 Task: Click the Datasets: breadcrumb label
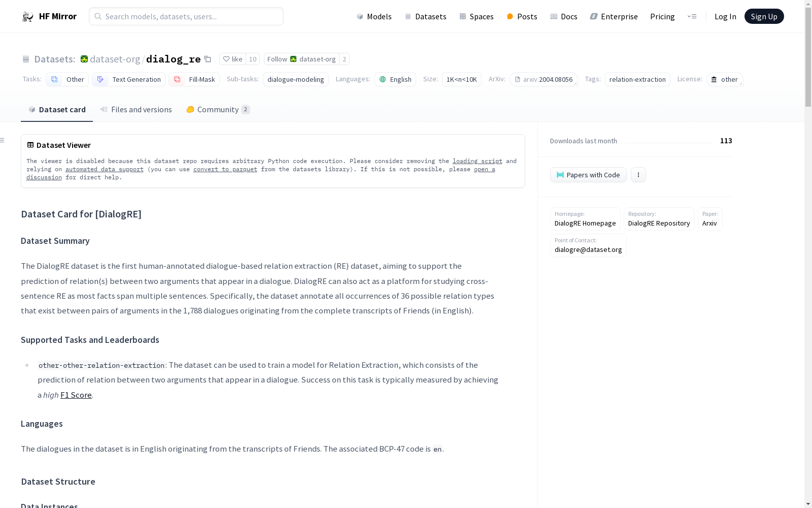[x=54, y=59]
